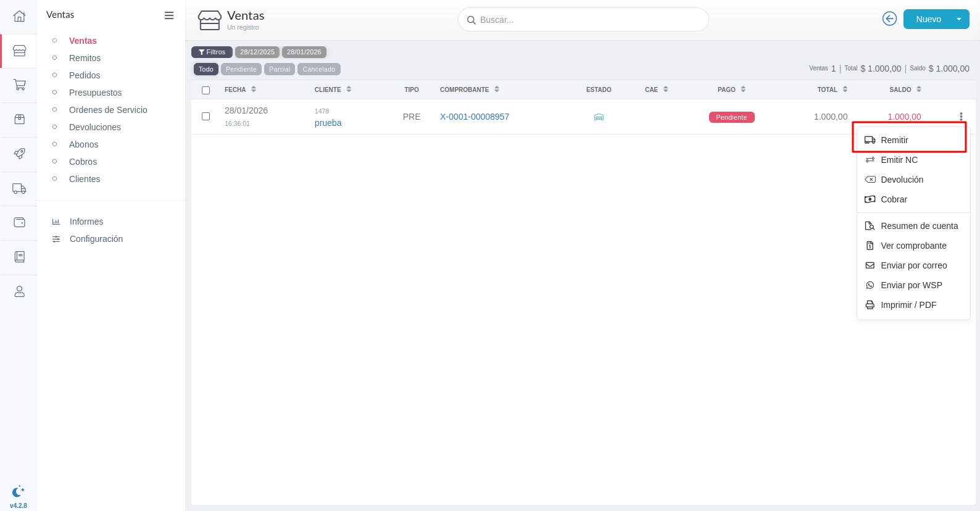Image resolution: width=980 pixels, height=511 pixels.
Task: Open the delivery truck sidebar icon
Action: 19,188
